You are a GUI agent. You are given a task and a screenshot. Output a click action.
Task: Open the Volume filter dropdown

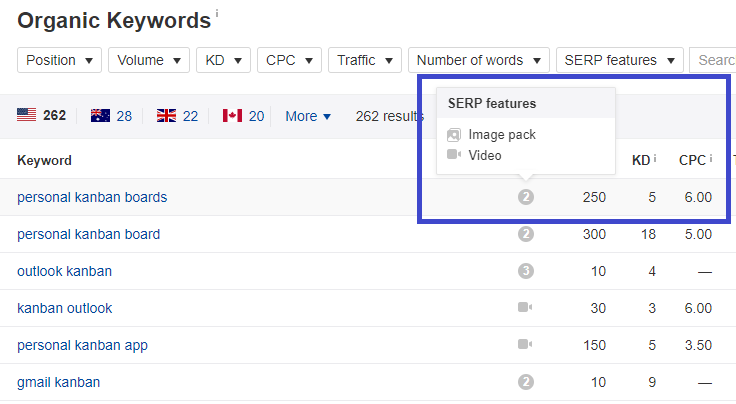149,60
